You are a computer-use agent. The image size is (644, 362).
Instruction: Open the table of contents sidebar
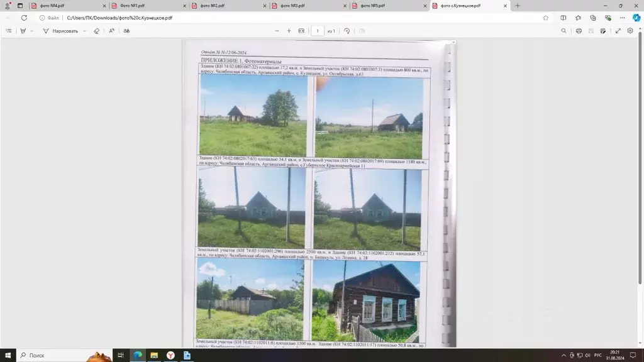click(x=8, y=31)
